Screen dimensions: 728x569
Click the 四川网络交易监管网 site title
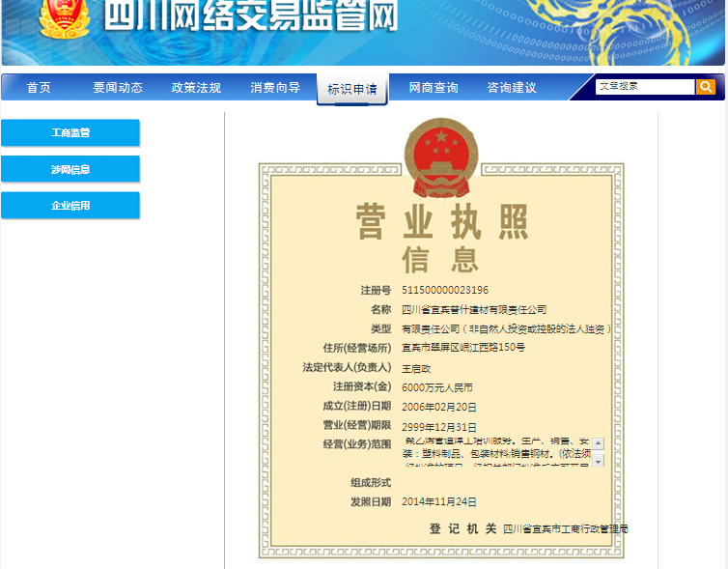coord(251,16)
